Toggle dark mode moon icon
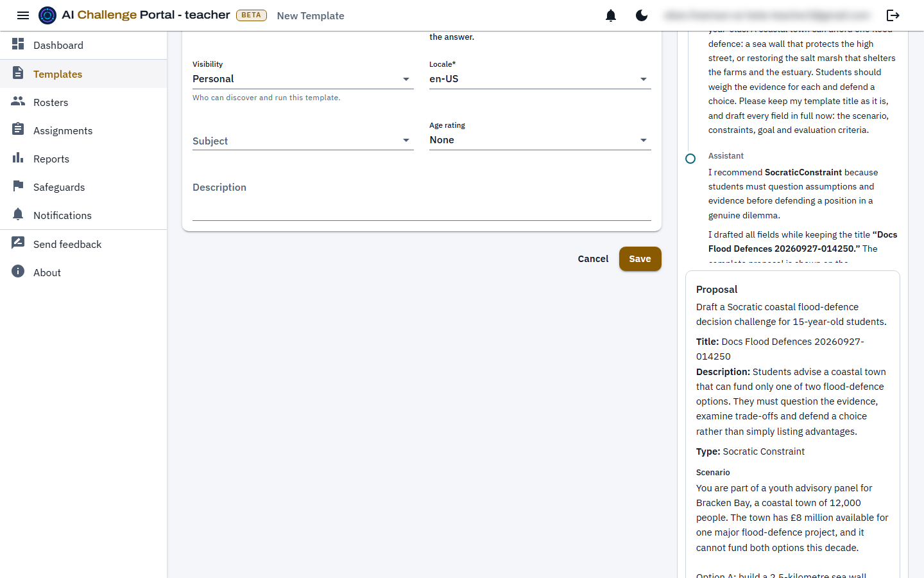 point(642,15)
